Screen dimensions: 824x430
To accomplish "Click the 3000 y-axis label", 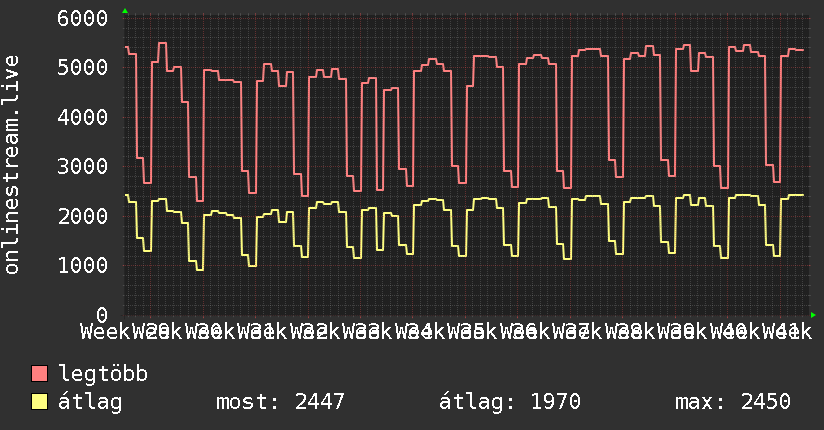I will pyautogui.click(x=83, y=166).
